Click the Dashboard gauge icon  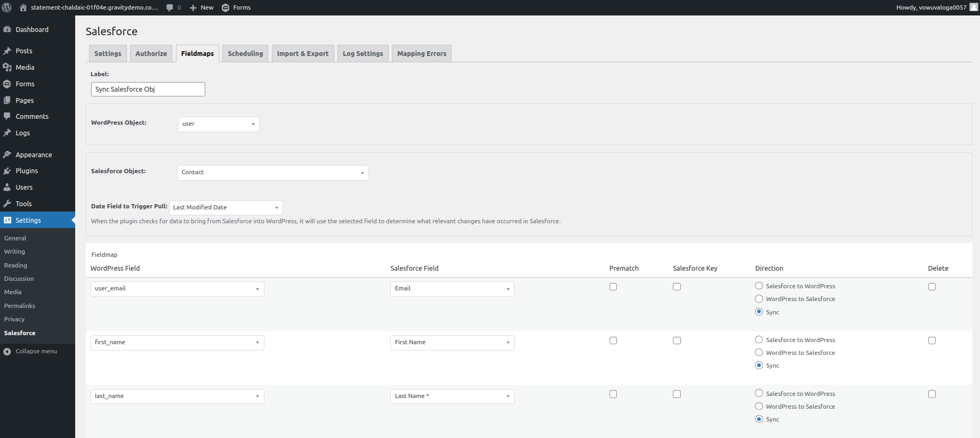tap(7, 30)
